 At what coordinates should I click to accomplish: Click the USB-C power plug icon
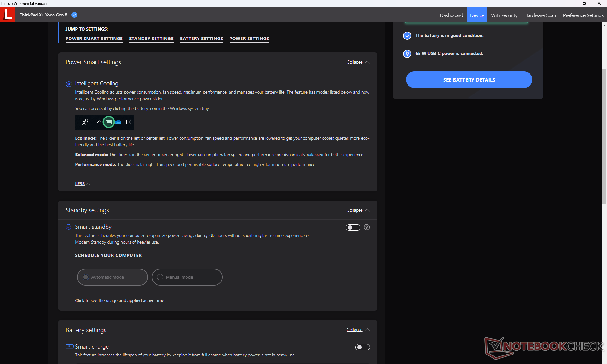point(407,53)
